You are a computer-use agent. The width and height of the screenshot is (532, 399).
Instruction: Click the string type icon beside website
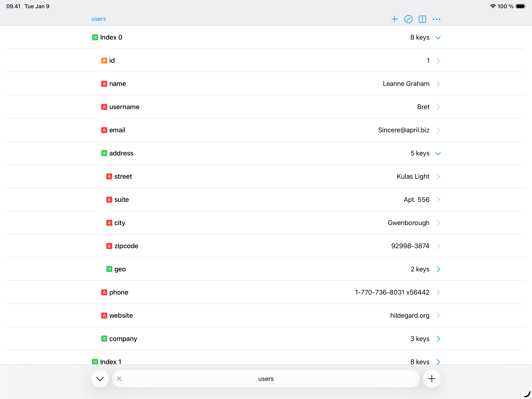tap(104, 315)
